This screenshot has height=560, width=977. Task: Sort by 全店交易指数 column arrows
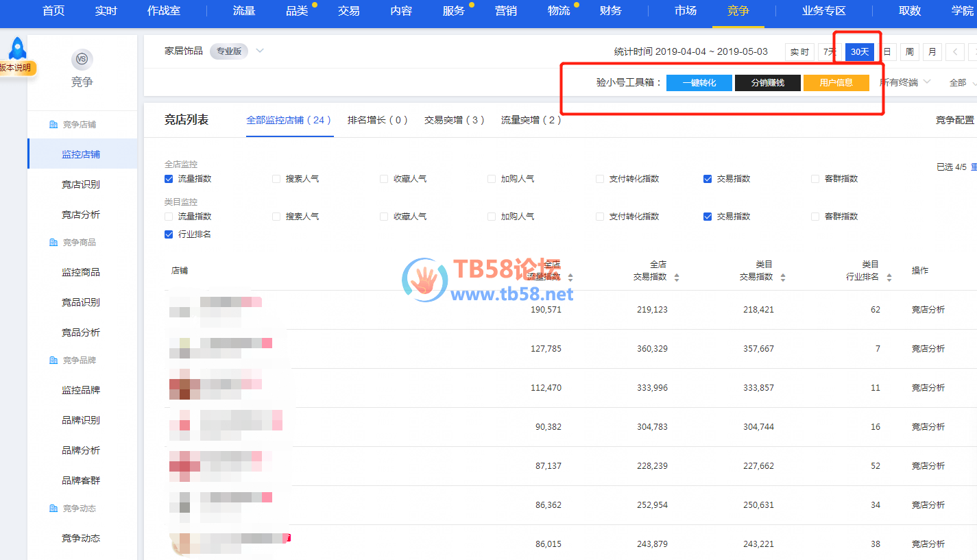(677, 278)
